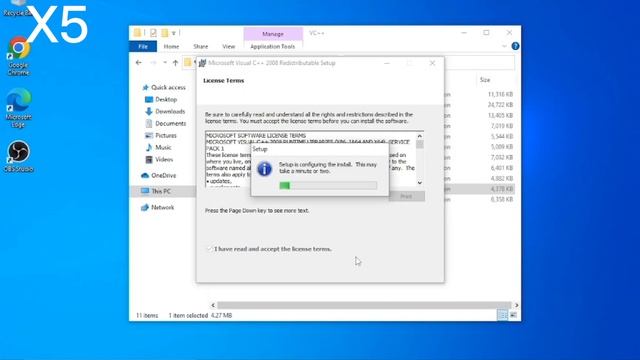Sort files by Size column header
640x360 pixels.
(x=485, y=80)
